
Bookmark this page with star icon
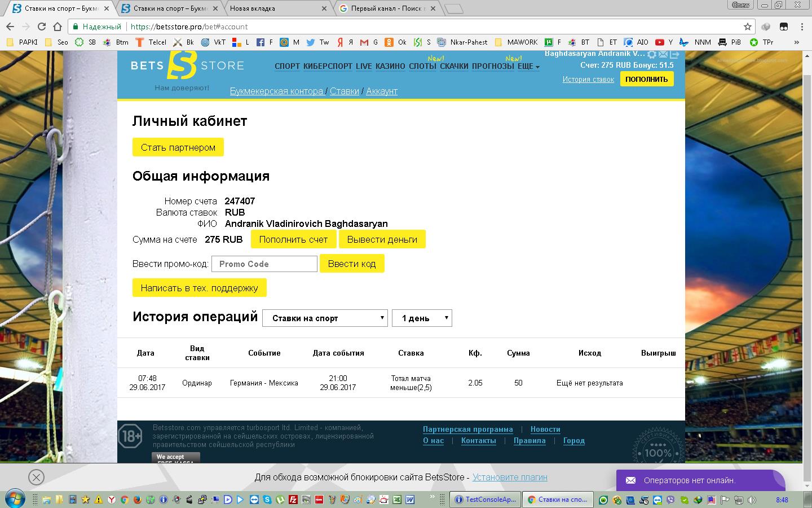tap(748, 27)
